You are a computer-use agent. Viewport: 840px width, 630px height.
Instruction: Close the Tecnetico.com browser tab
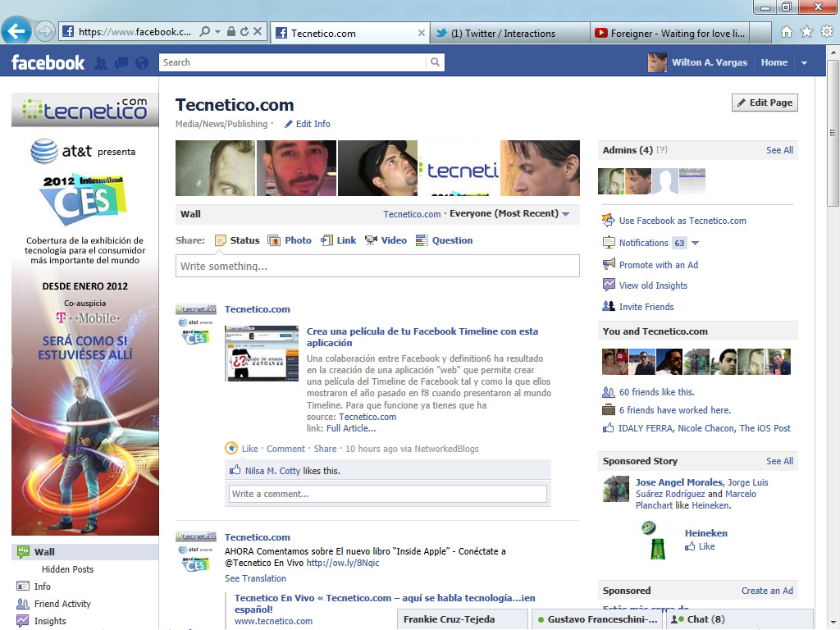click(422, 33)
